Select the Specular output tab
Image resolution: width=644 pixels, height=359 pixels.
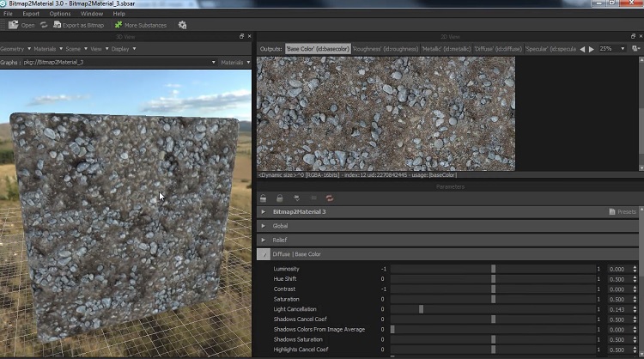[x=550, y=49]
